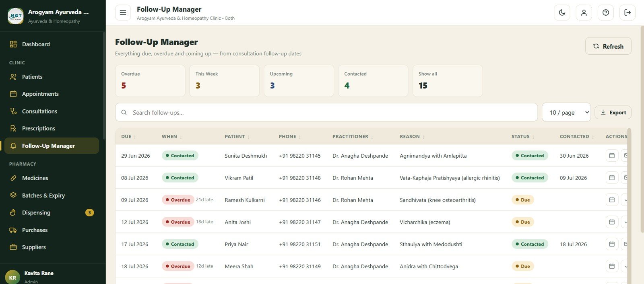Click calendar icon in Sunita Deshmukh row
The width and height of the screenshot is (644, 284).
click(612, 156)
